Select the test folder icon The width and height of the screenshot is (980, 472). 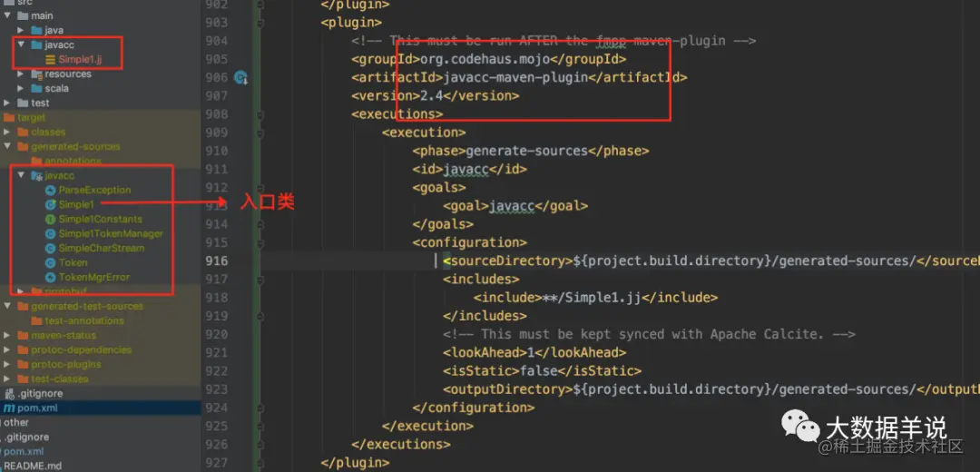(23, 103)
